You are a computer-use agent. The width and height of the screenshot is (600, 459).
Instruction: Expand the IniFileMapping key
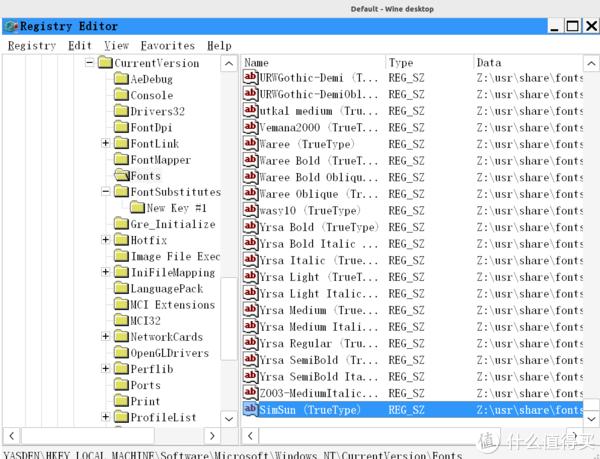click(106, 272)
